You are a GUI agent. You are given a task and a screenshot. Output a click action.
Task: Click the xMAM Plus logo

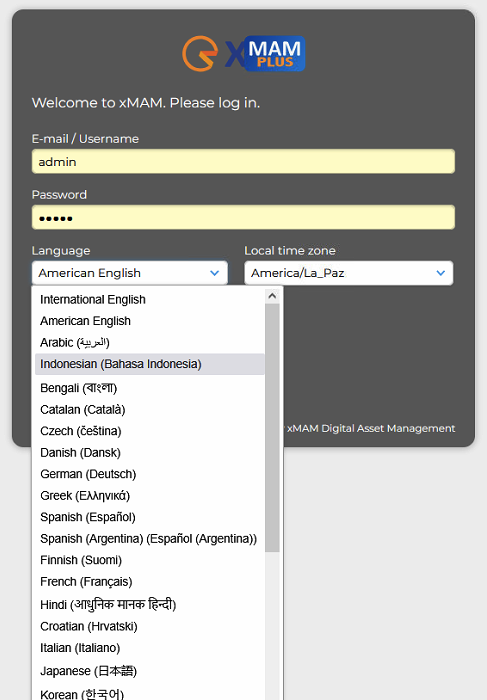244,54
